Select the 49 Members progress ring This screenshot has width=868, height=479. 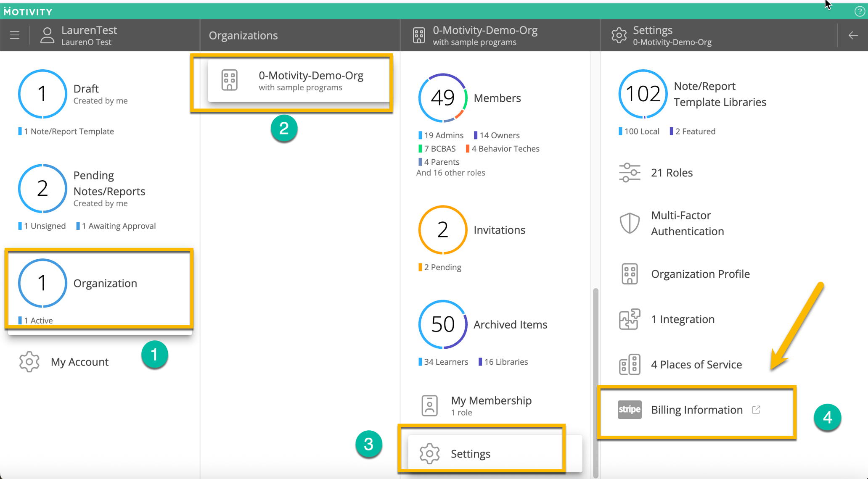click(442, 97)
